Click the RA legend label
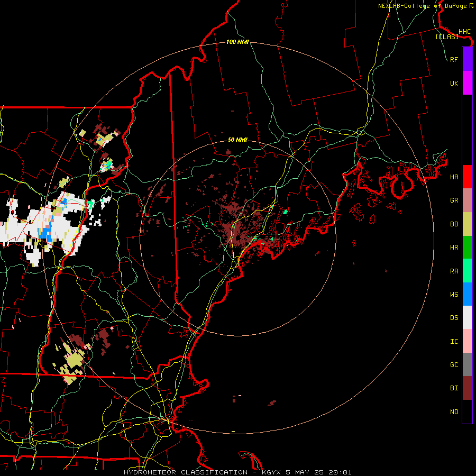 (x=454, y=271)
